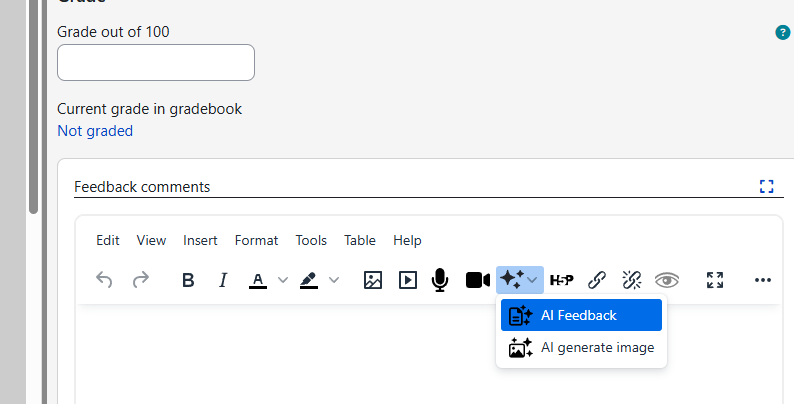Image resolution: width=794 pixels, height=404 pixels.
Task: Expand the text color dropdown arrow
Action: tap(283, 280)
